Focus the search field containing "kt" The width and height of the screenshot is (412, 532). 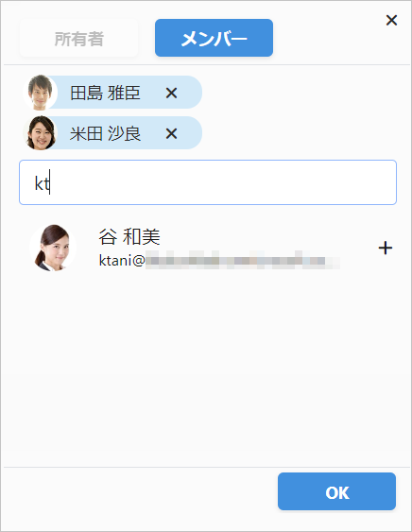coord(208,182)
